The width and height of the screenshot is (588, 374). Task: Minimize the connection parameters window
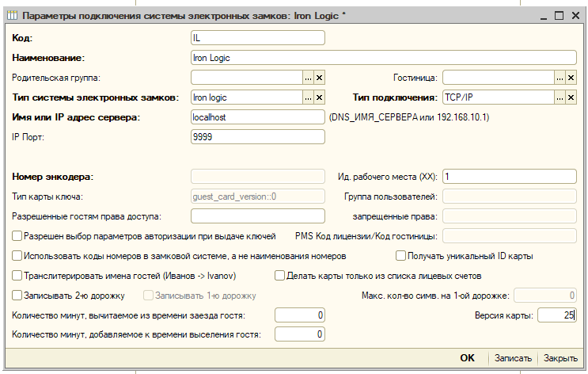point(544,17)
